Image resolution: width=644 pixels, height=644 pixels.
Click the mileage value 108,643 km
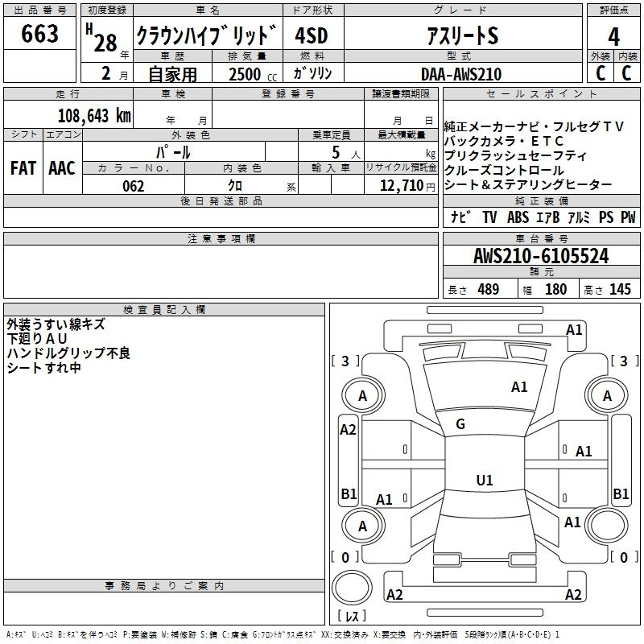94,116
